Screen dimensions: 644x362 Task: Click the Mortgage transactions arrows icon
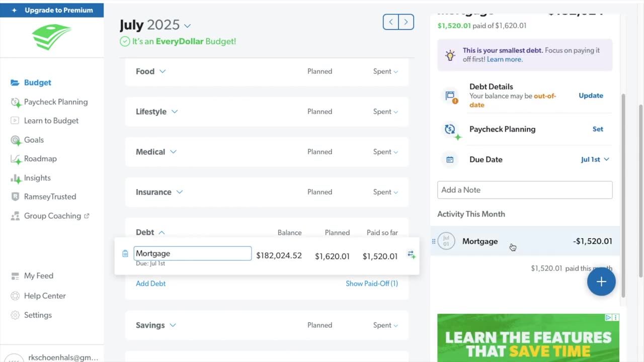412,255
